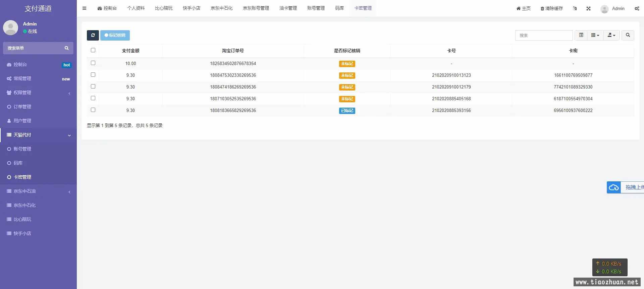The height and width of the screenshot is (289, 644).
Task: Open the advanced search magnifier button
Action: (x=628, y=35)
